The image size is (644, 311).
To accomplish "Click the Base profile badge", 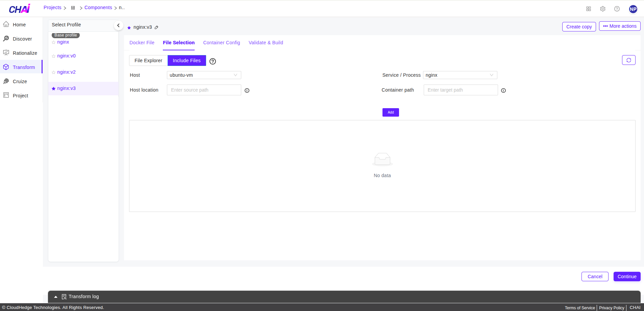I will pos(66,35).
